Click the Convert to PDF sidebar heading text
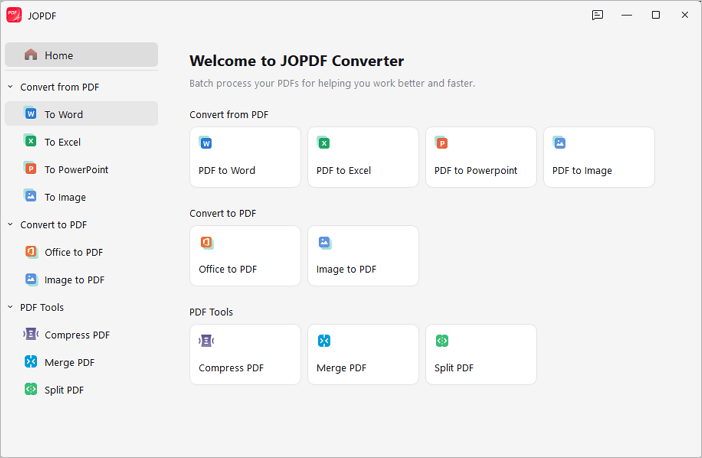Image resolution: width=702 pixels, height=458 pixels. coord(53,225)
